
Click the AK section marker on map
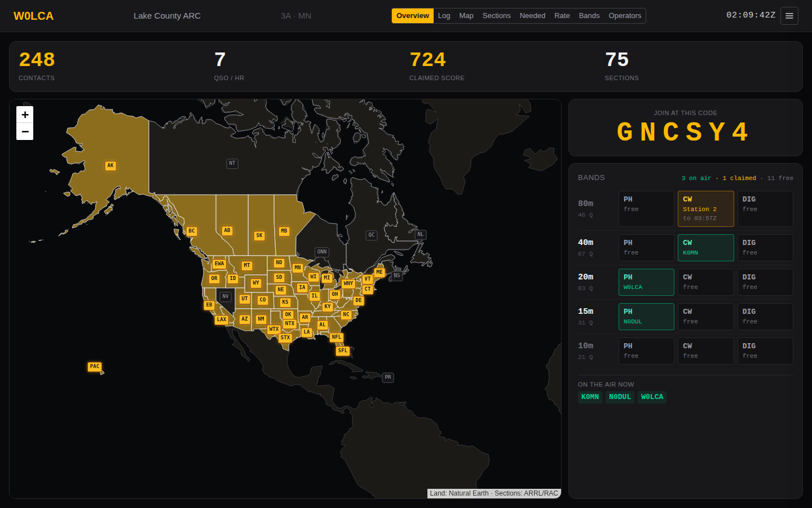pyautogui.click(x=111, y=166)
